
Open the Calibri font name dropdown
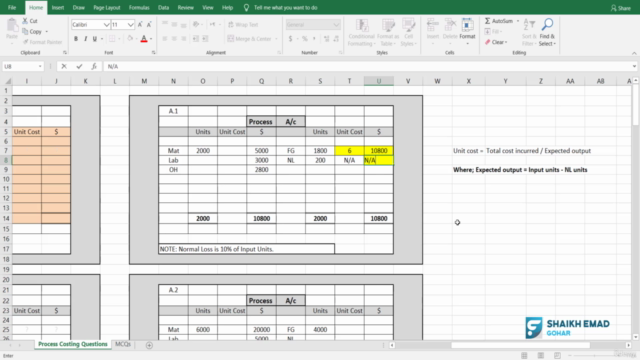[106, 24]
